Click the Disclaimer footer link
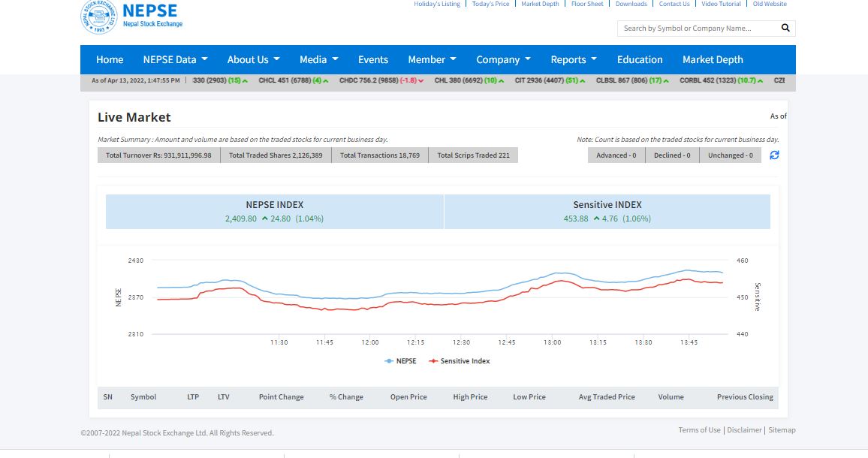Viewport: 868px width, 458px height. coord(745,430)
